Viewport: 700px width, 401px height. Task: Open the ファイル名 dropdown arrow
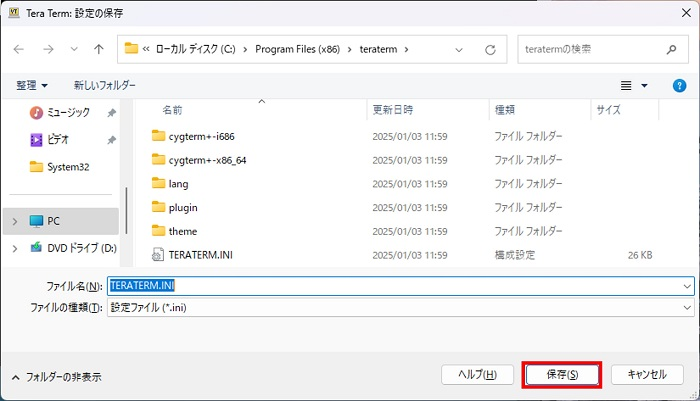pos(687,286)
